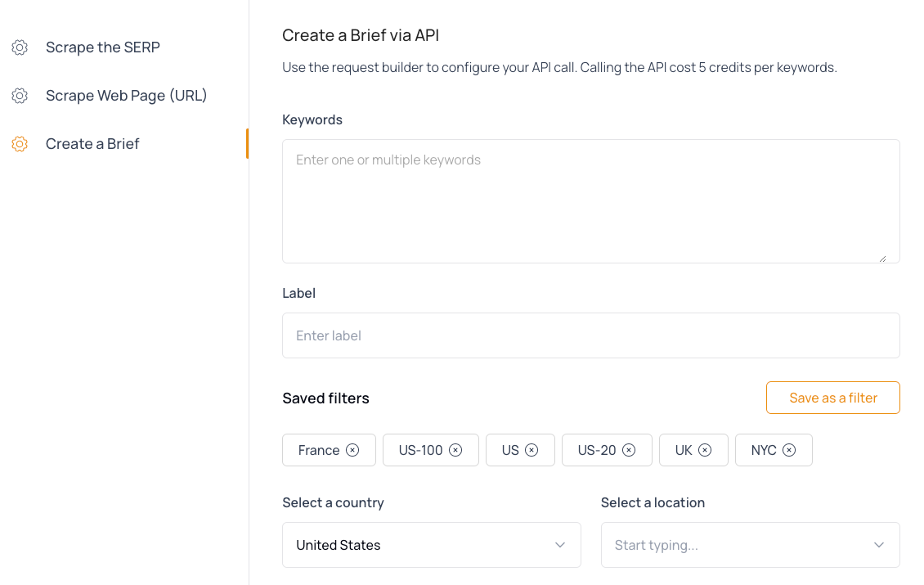
Task: Open the country selection dropdown
Action: point(559,544)
